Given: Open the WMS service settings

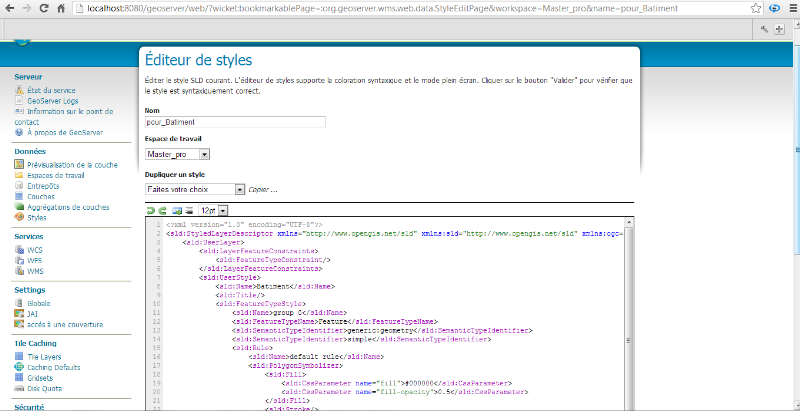Looking at the screenshot, I should (x=36, y=270).
